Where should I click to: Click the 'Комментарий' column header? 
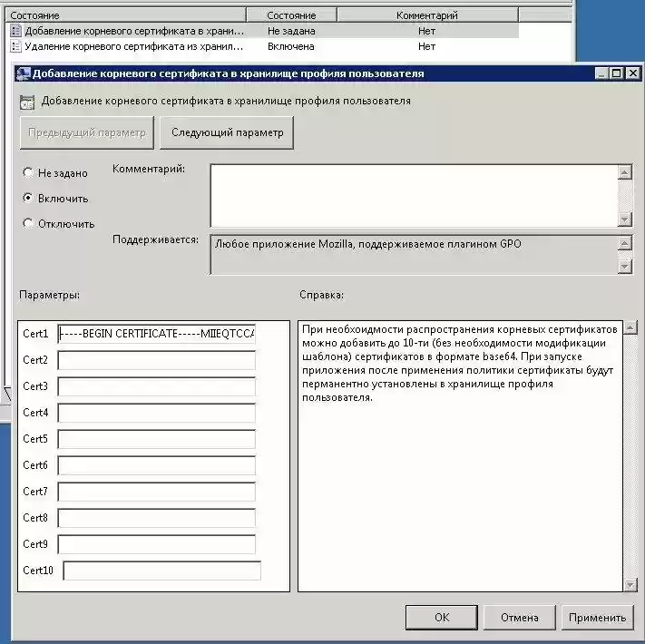coord(427,15)
